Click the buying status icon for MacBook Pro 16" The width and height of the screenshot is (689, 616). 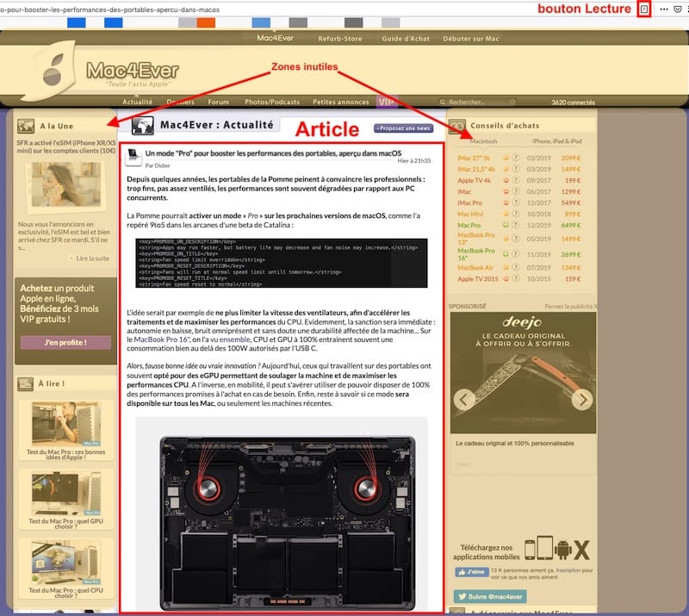[x=506, y=254]
